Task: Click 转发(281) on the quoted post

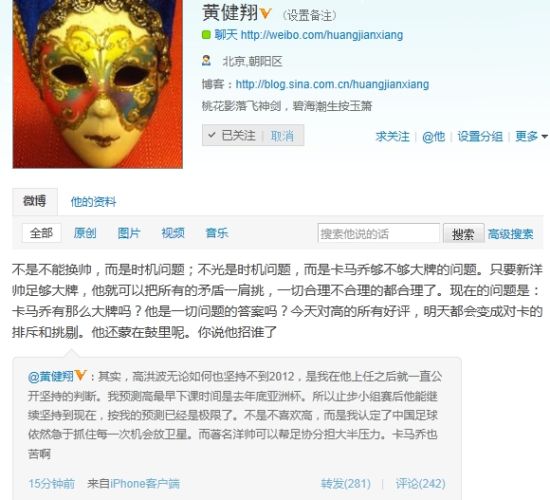Action: pos(346,484)
